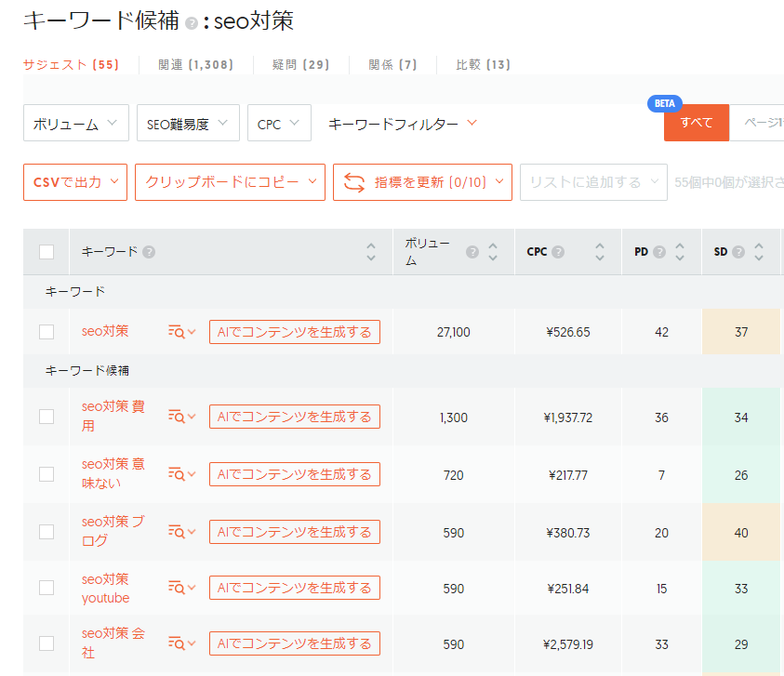The image size is (784, 676).
Task: Open the クリップボードにコピー dropdown
Action: 230,182
